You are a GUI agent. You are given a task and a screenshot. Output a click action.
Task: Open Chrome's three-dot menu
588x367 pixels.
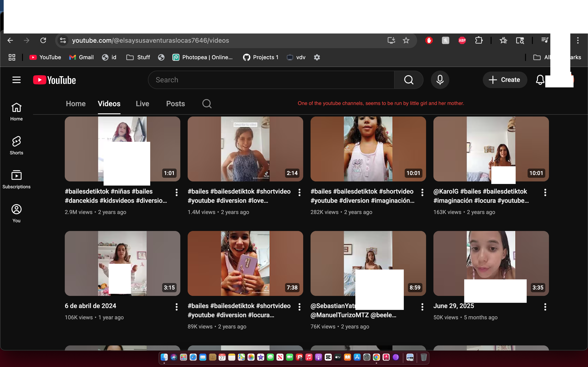point(578,40)
